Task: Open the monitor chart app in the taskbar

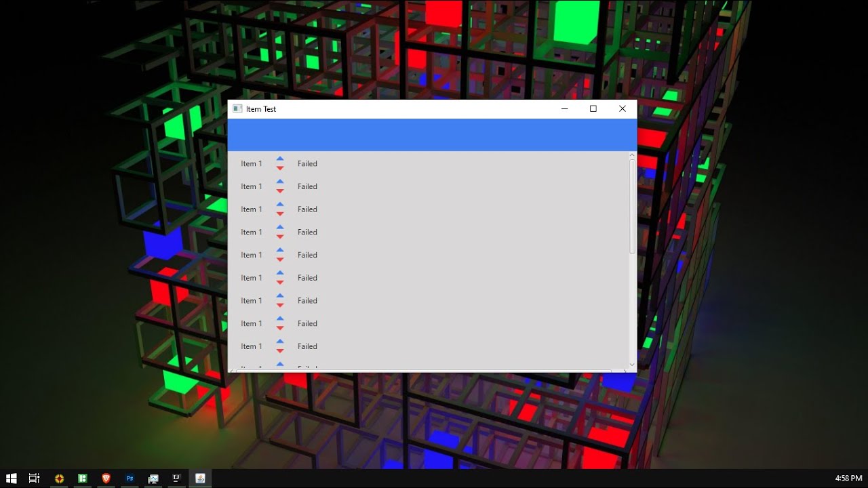Action: [x=153, y=479]
